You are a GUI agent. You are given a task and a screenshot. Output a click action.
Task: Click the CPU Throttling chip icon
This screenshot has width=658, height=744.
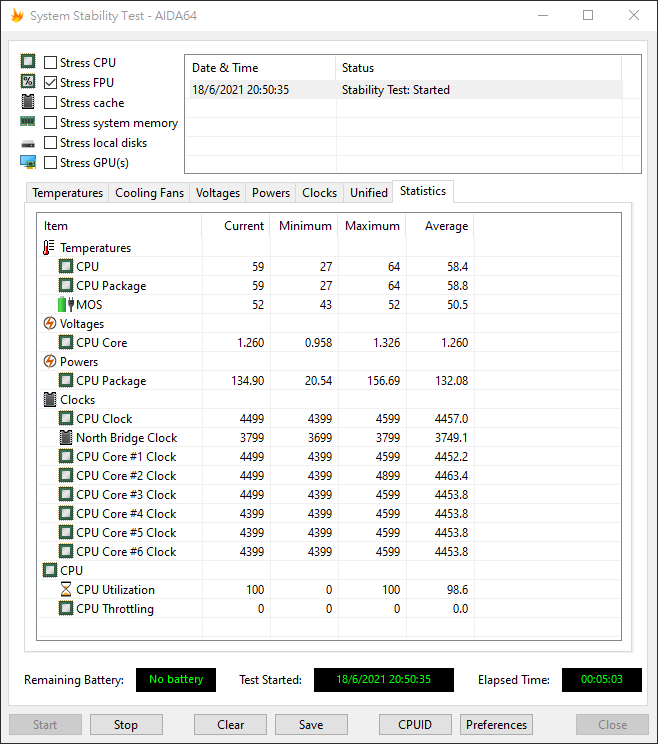point(66,608)
